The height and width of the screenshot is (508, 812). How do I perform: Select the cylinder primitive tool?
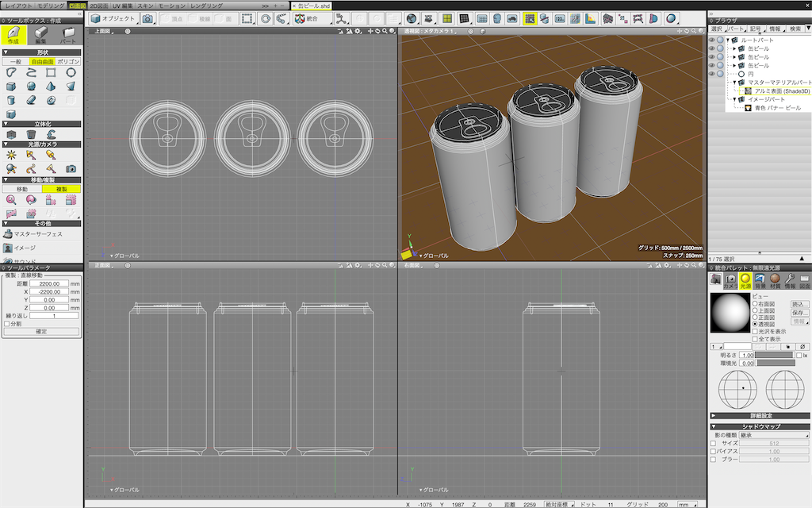(11, 100)
